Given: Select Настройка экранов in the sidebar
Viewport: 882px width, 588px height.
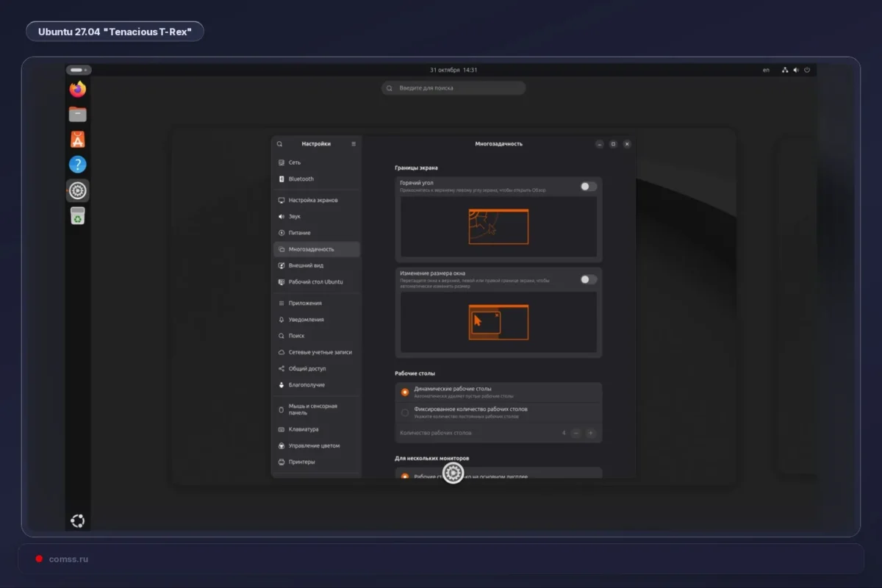Looking at the screenshot, I should click(x=317, y=201).
